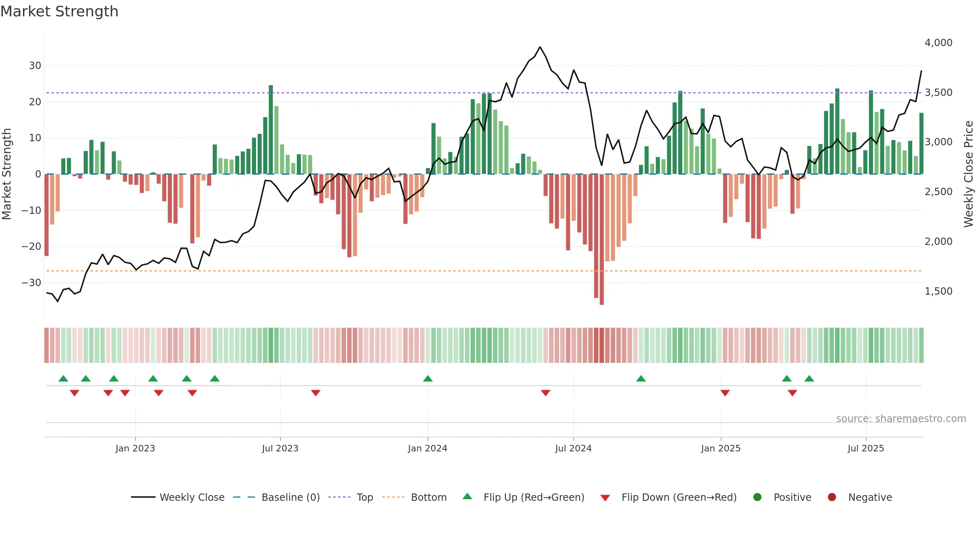Click the deepest red bar after Jul 2024
Viewport: 980px width, 551px height.
tap(601, 239)
